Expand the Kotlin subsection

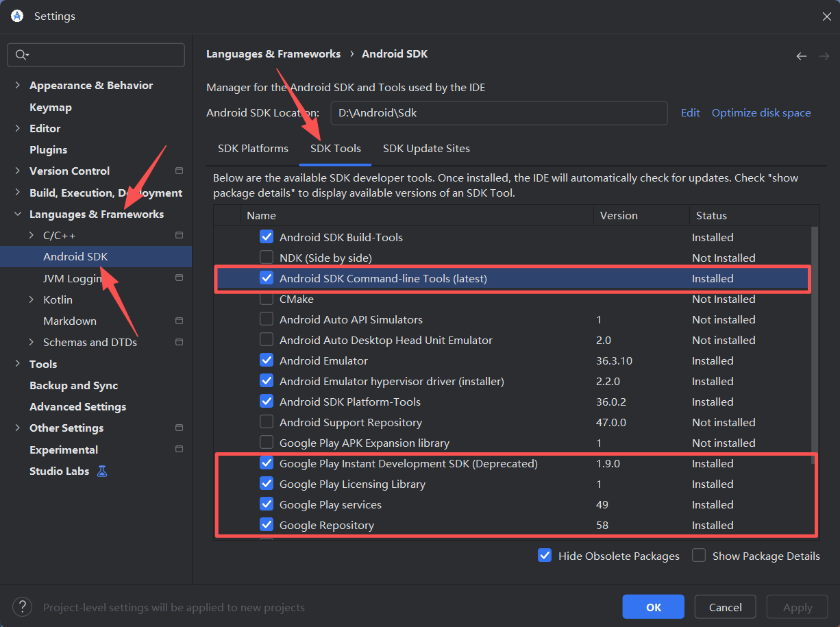[32, 299]
